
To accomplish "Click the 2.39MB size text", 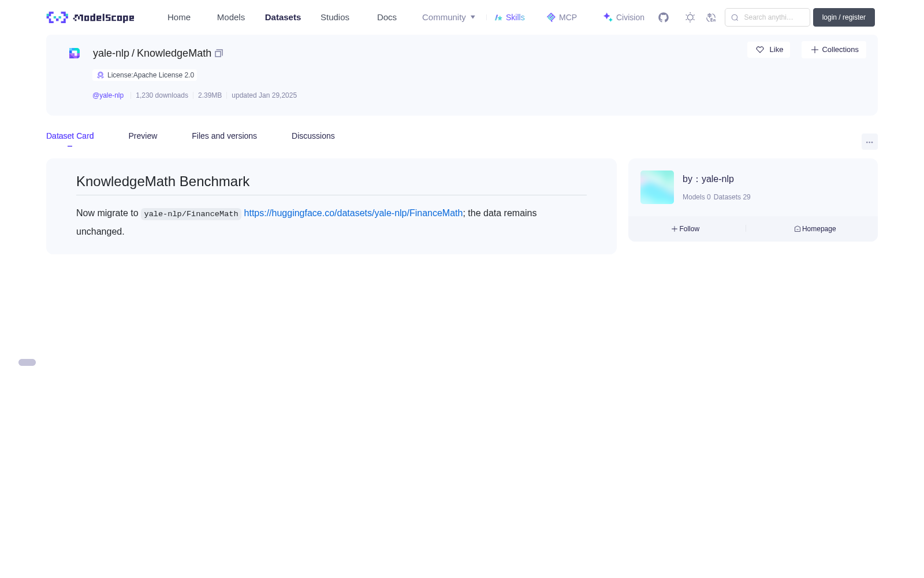I will point(210,95).
